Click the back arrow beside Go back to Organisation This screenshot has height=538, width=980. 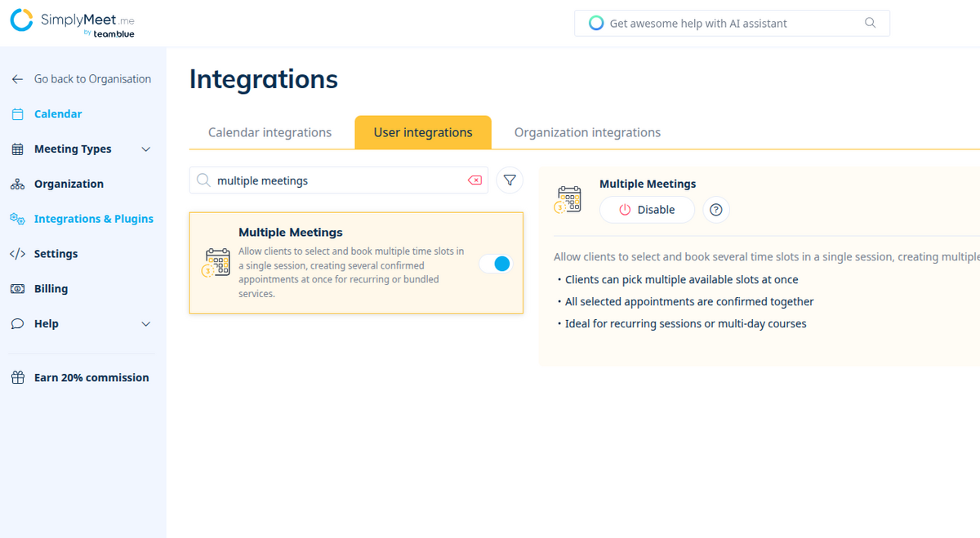tap(17, 79)
